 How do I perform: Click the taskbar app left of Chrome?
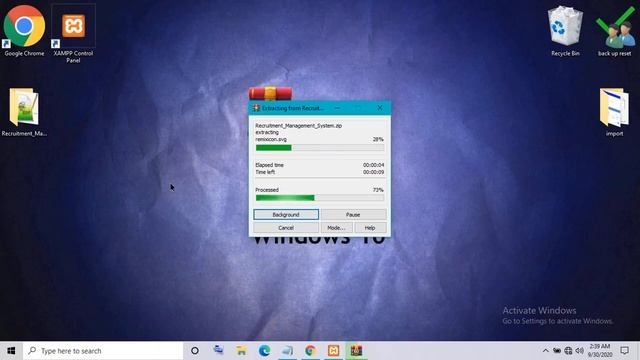coord(287,351)
